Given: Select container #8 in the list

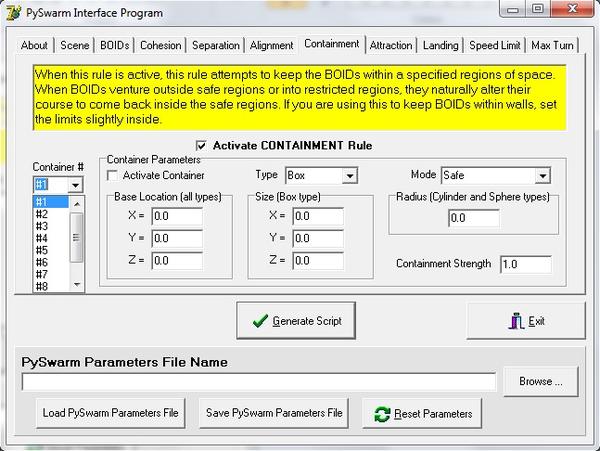Looking at the screenshot, I should pos(51,286).
